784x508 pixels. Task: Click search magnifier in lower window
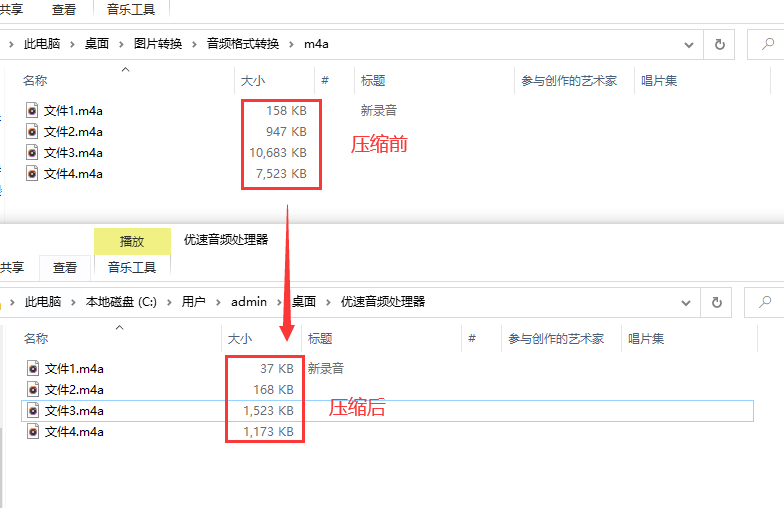tap(764, 302)
